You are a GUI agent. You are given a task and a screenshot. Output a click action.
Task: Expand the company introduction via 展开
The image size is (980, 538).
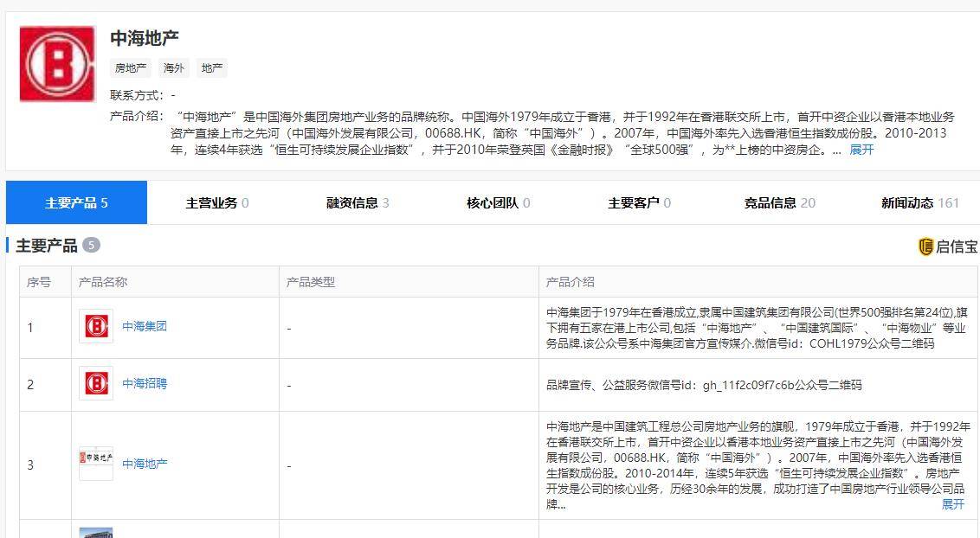(860, 150)
